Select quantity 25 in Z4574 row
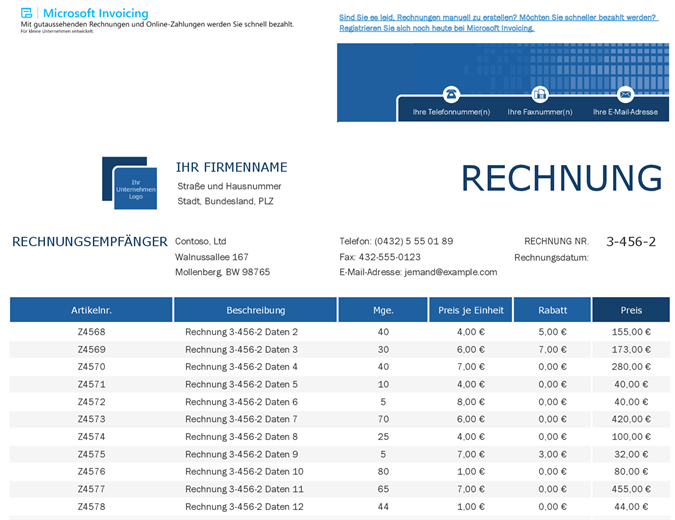675x520 pixels. click(x=383, y=437)
